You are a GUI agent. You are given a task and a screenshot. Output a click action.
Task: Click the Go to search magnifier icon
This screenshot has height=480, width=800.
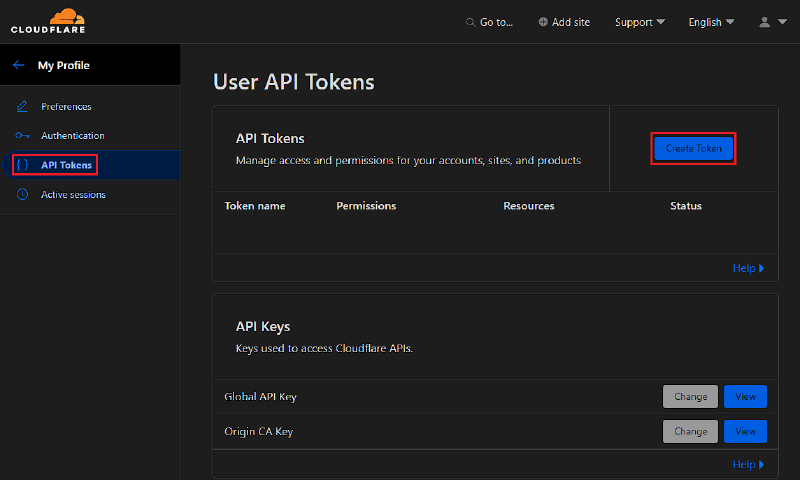(x=471, y=22)
